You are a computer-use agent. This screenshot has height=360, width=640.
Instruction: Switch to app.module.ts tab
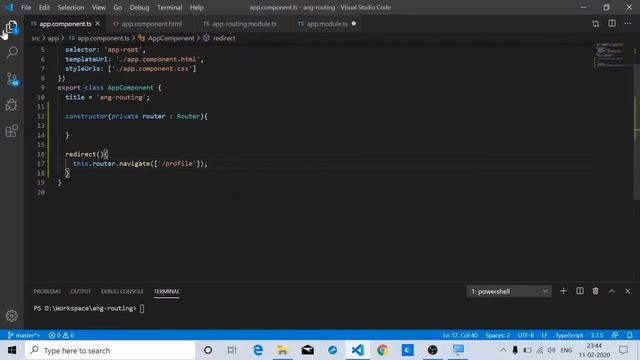pyautogui.click(x=326, y=24)
